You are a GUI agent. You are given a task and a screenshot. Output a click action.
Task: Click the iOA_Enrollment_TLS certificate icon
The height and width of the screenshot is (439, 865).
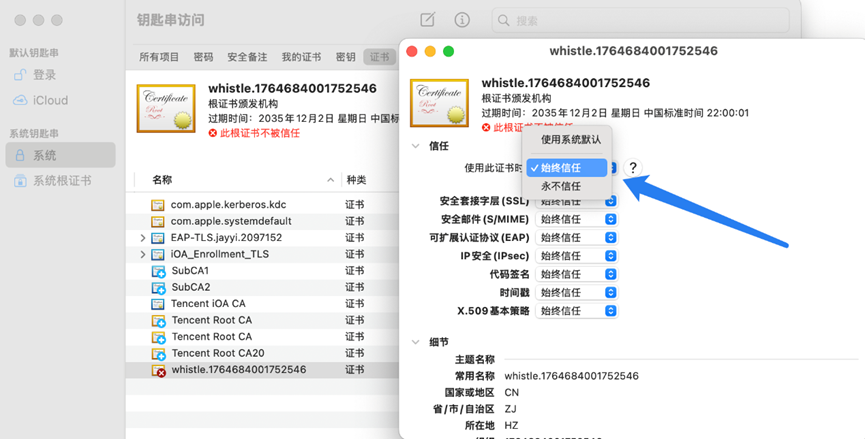[158, 255]
